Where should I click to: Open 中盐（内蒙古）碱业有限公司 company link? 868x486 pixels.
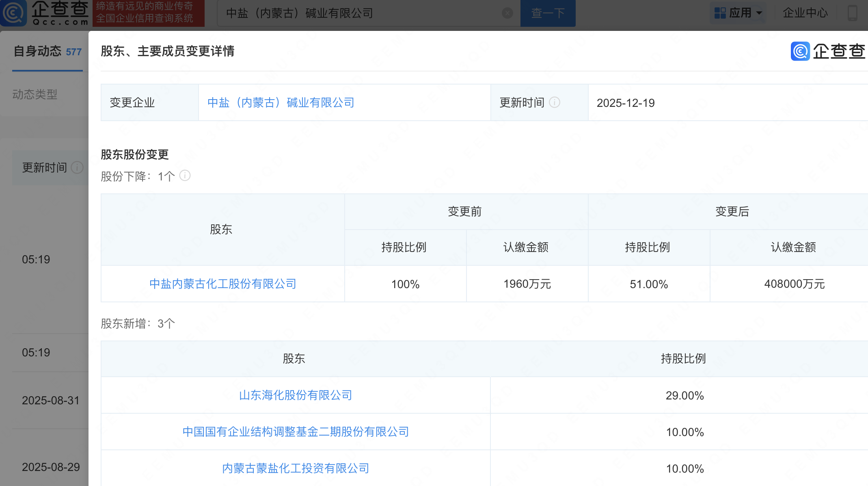[281, 103]
